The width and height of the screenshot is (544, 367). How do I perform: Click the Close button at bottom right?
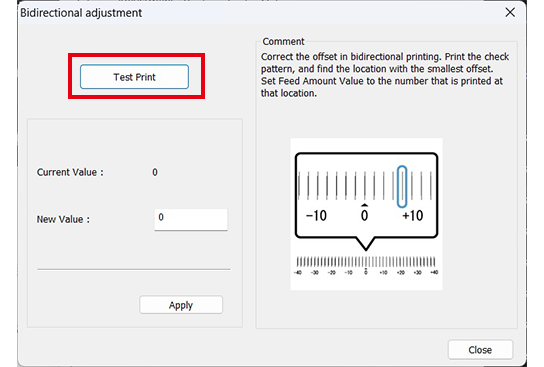pyautogui.click(x=480, y=349)
